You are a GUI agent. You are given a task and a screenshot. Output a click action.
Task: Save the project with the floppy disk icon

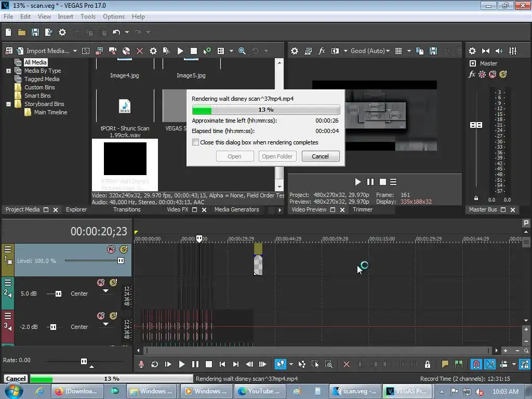point(35,32)
